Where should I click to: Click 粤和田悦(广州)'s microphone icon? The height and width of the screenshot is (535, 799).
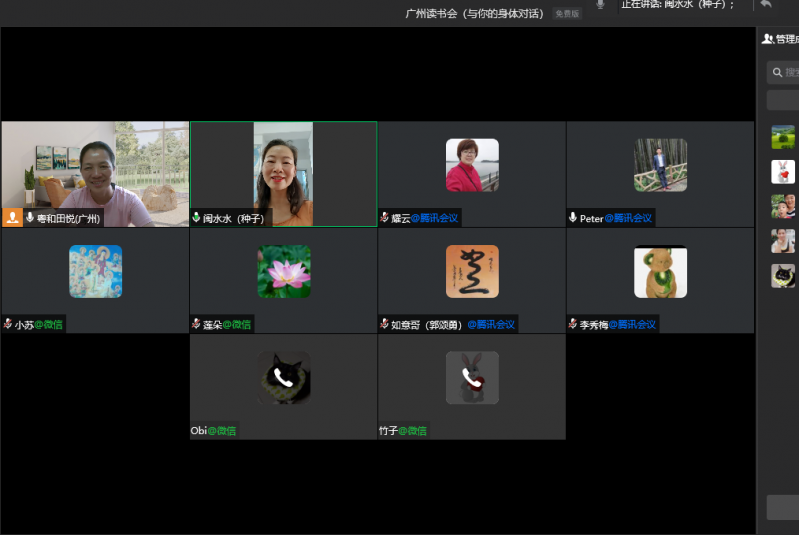(x=30, y=217)
